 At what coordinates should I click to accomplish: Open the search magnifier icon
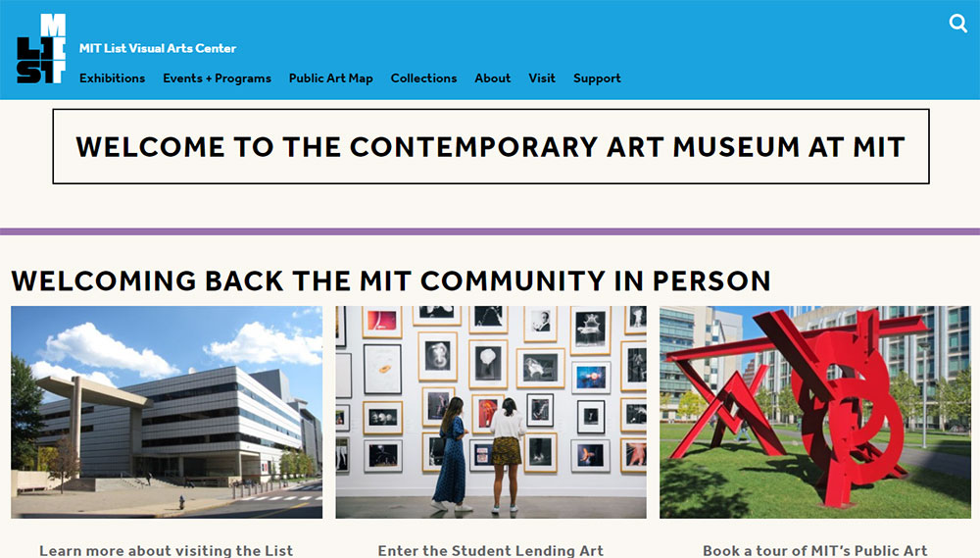click(958, 24)
